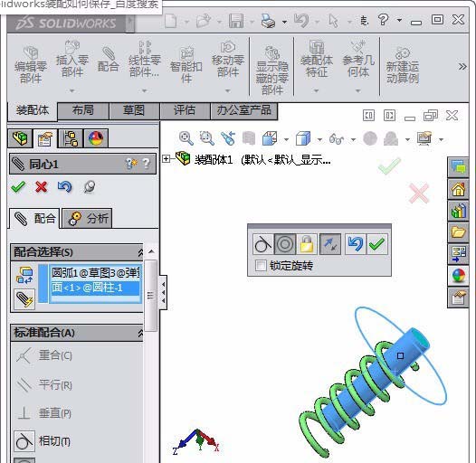Click Reference Geometry (参考几何体) tool

[x=358, y=59]
